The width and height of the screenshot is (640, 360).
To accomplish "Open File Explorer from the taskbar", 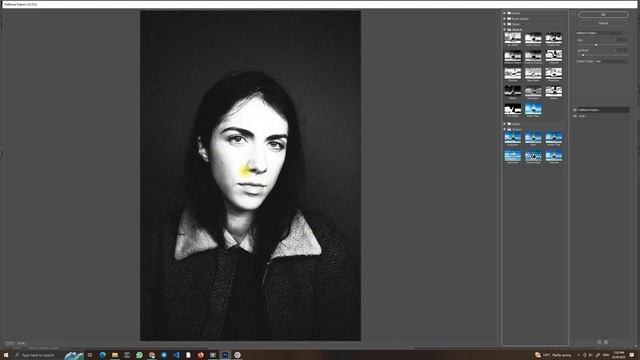I will (x=115, y=355).
